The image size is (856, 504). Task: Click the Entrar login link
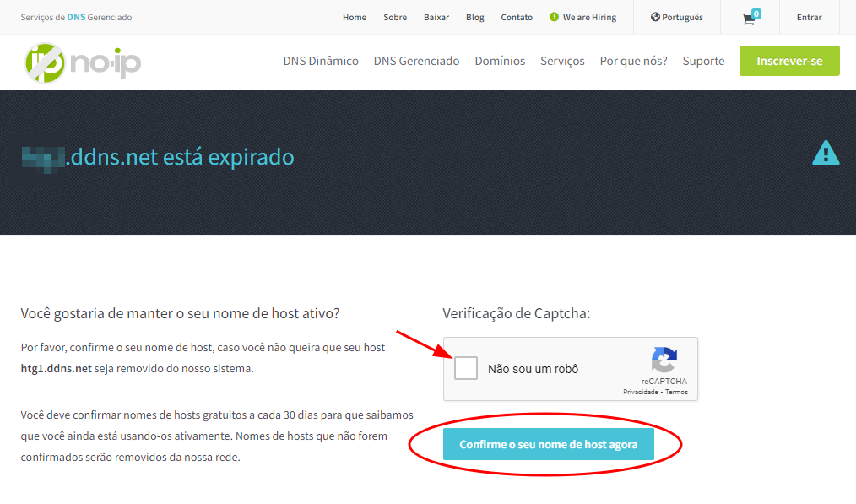(x=809, y=17)
